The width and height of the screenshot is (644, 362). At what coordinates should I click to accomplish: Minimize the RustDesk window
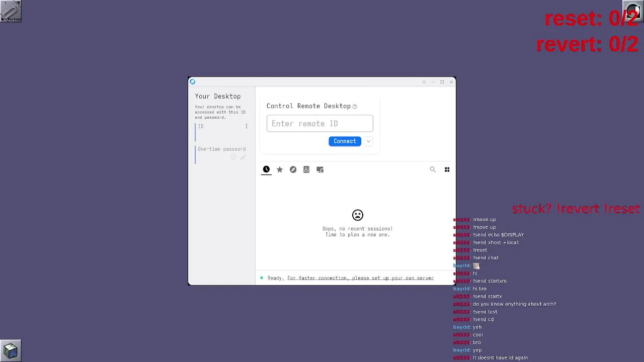[x=433, y=82]
